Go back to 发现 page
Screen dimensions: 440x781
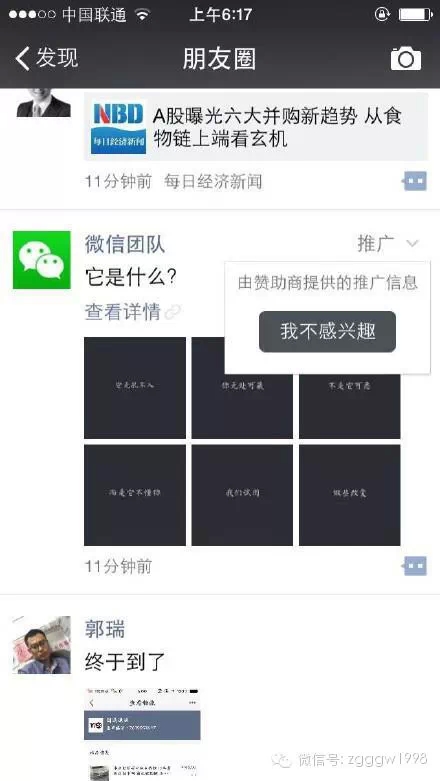(x=47, y=58)
